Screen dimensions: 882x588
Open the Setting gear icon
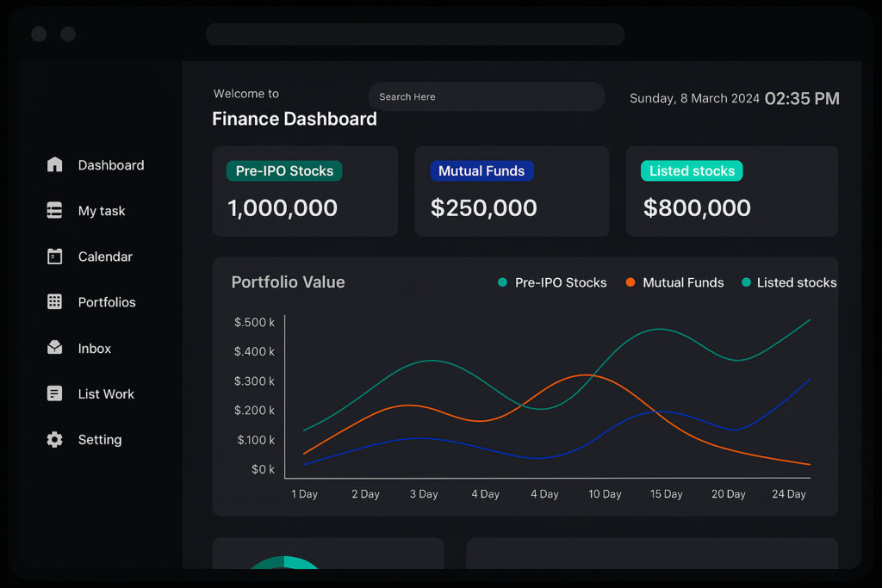click(x=55, y=440)
